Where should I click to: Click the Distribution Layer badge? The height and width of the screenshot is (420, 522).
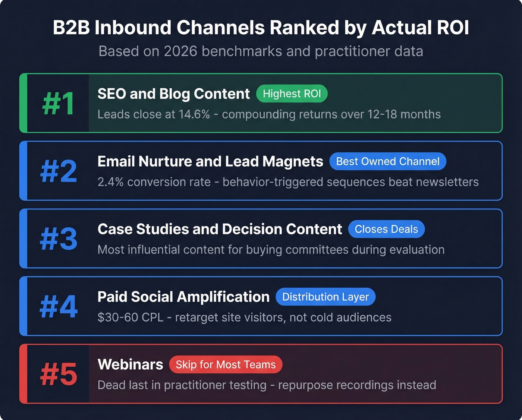tap(325, 297)
